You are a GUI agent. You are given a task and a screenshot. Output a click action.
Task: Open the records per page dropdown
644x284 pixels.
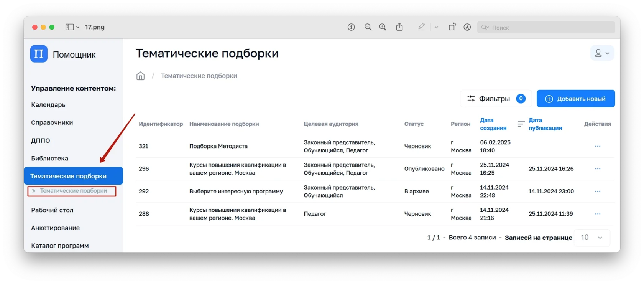(592, 238)
